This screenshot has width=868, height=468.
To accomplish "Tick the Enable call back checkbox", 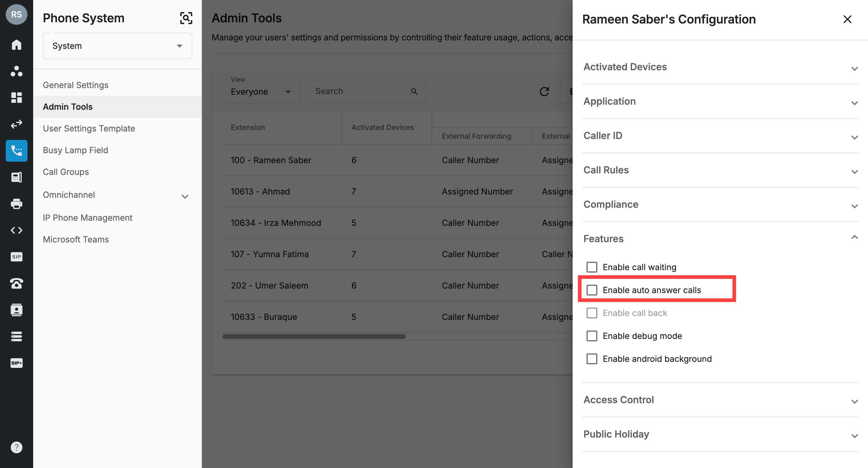I will tap(592, 313).
